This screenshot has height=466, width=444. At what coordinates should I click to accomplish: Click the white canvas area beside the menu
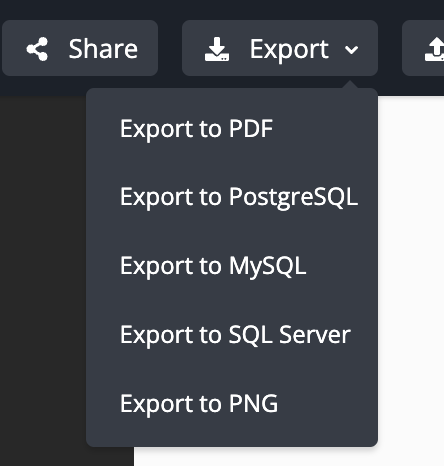coord(411,267)
